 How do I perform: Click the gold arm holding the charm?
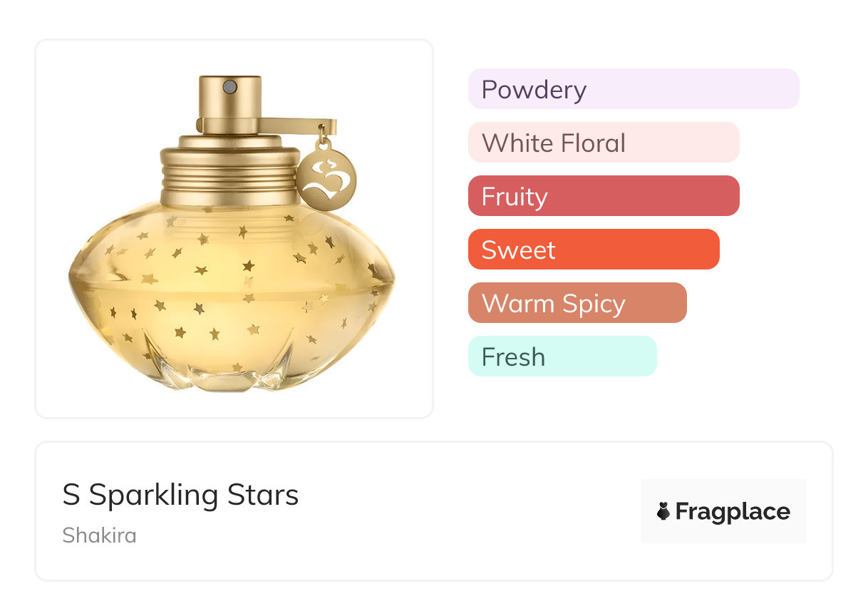[x=299, y=125]
